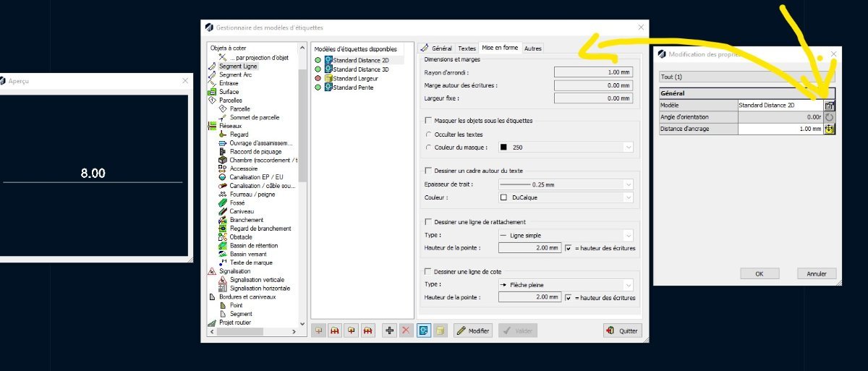Click the Rayon d'arrondi value field

tap(594, 72)
